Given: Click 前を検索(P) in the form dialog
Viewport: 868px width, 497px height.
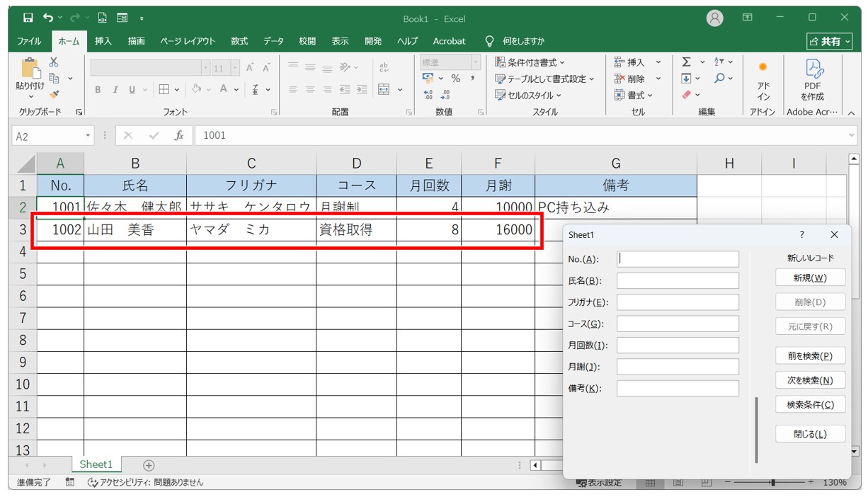Looking at the screenshot, I should click(x=811, y=355).
